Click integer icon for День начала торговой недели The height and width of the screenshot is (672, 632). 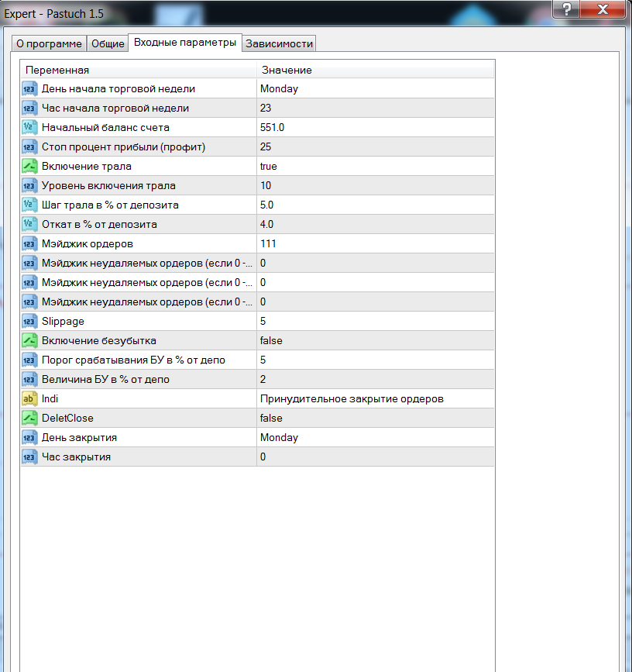point(29,88)
